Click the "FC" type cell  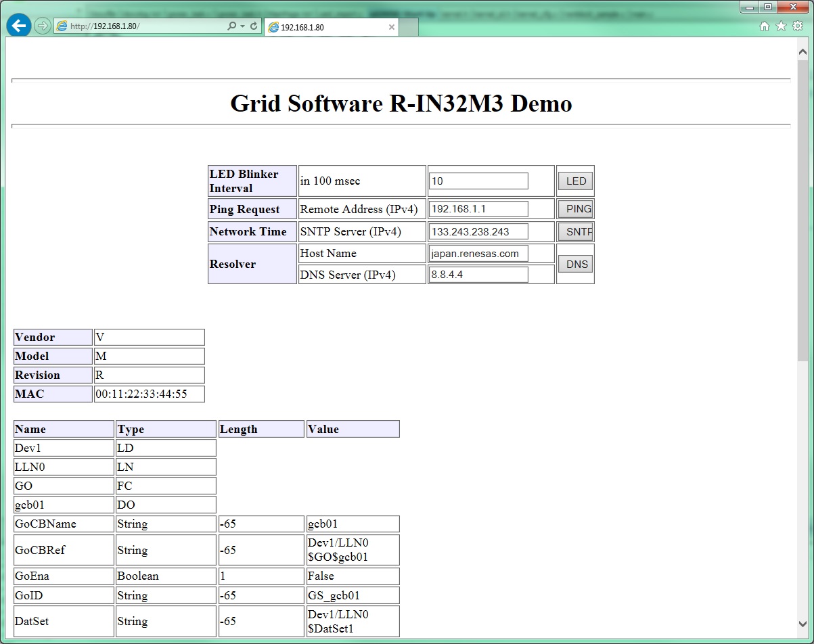tap(166, 486)
